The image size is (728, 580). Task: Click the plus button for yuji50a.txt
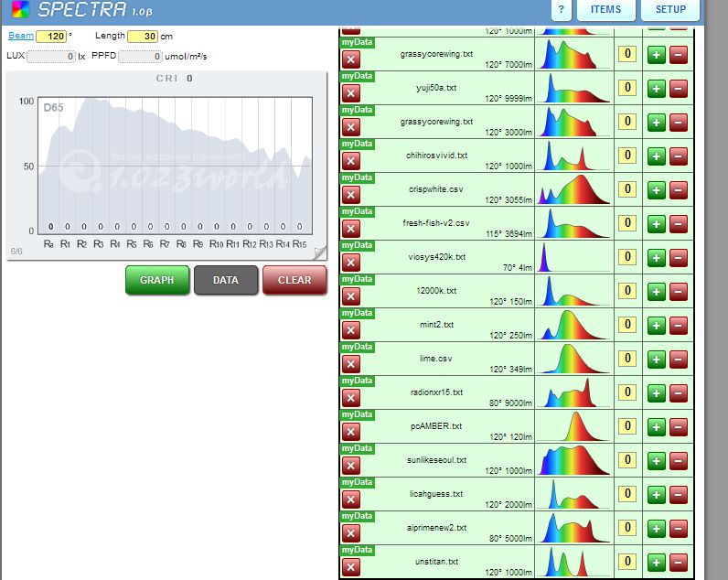click(656, 89)
